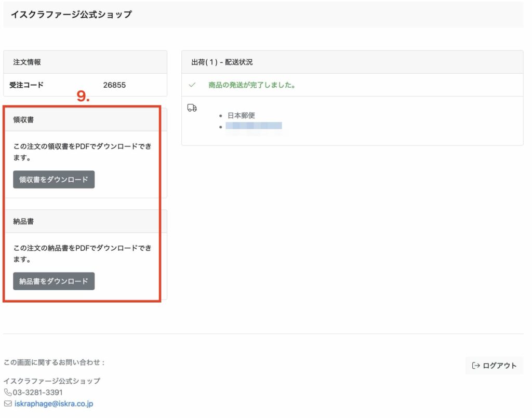
Task: Click the 日本郵便 carrier name
Action: pyautogui.click(x=241, y=116)
